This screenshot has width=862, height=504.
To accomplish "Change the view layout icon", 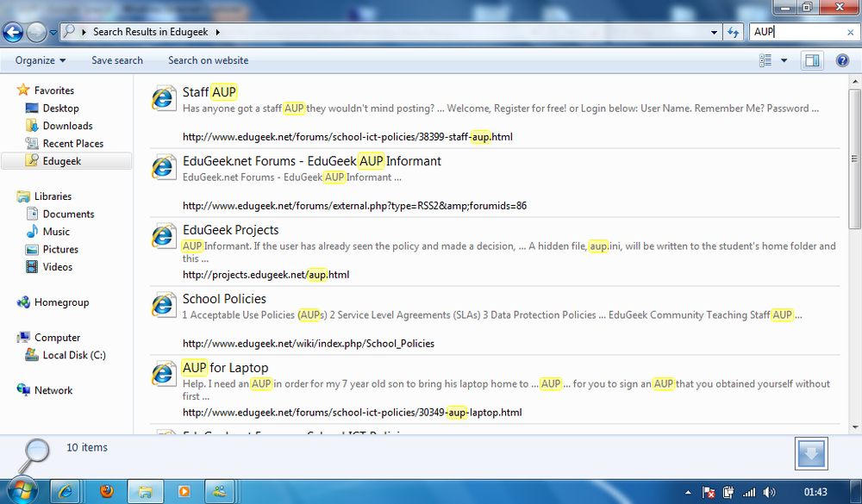I will pyautogui.click(x=765, y=60).
